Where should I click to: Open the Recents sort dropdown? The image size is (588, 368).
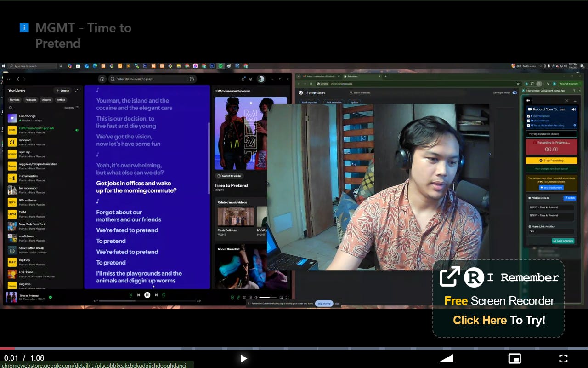71,108
